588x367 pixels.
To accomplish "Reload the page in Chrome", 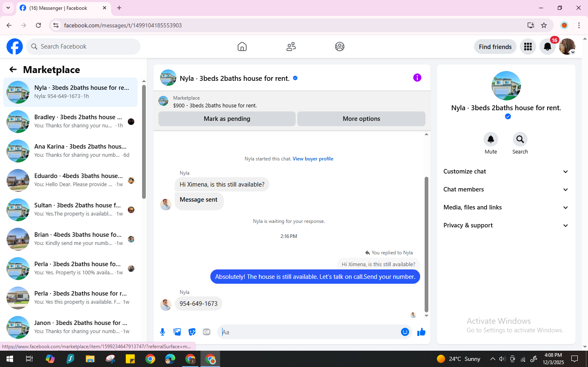I will point(38,25).
